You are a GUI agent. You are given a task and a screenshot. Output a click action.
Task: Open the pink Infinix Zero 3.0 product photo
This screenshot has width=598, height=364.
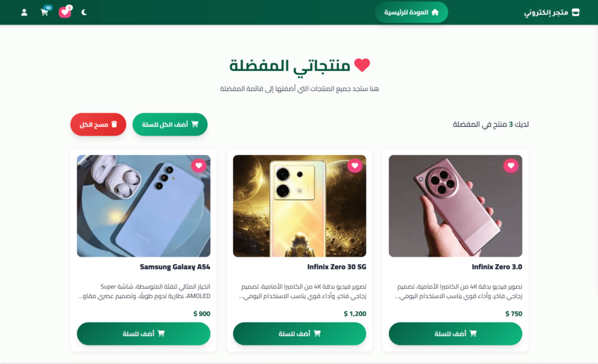coord(455,206)
